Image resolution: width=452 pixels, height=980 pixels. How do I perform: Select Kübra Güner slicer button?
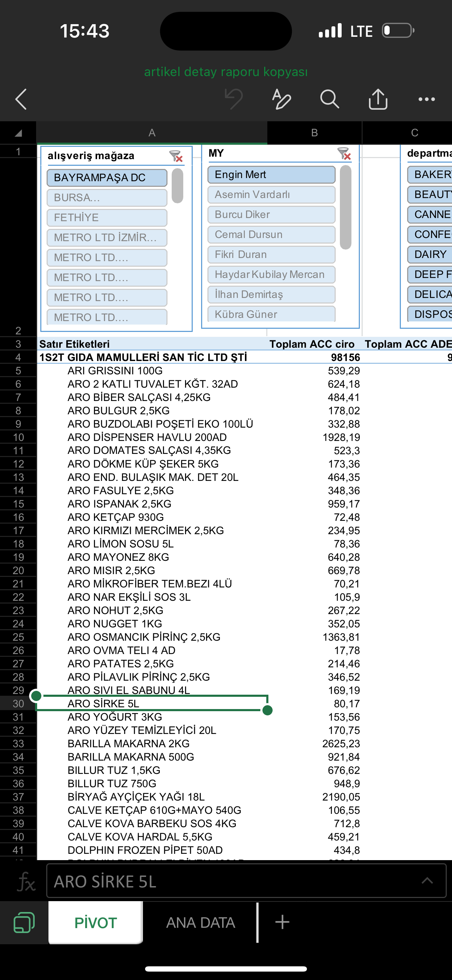(271, 314)
